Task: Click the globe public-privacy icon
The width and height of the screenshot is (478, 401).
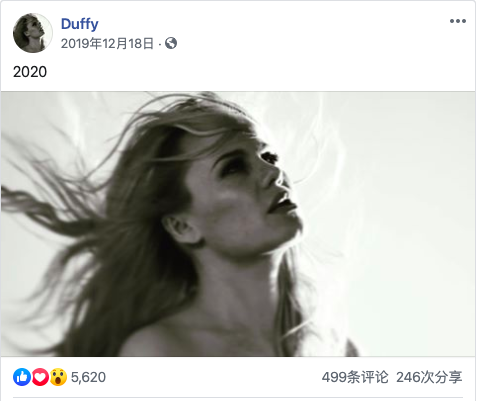Action: [171, 43]
